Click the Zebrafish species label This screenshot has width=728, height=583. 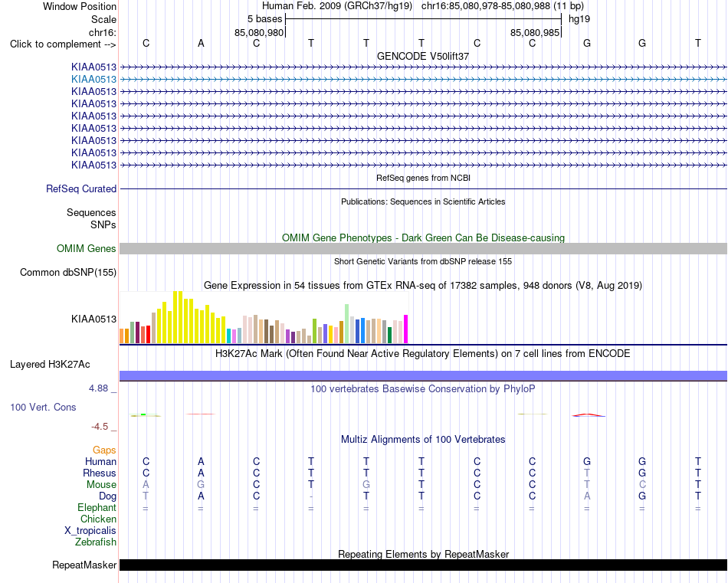click(x=96, y=542)
